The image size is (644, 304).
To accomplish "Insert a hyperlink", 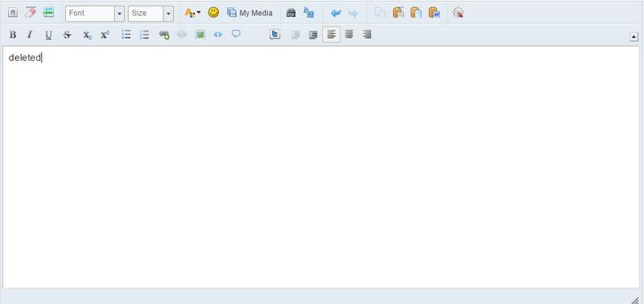I will tap(164, 35).
